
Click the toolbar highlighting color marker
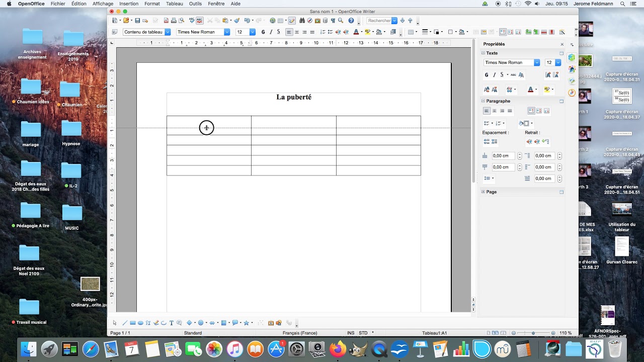pyautogui.click(x=367, y=32)
